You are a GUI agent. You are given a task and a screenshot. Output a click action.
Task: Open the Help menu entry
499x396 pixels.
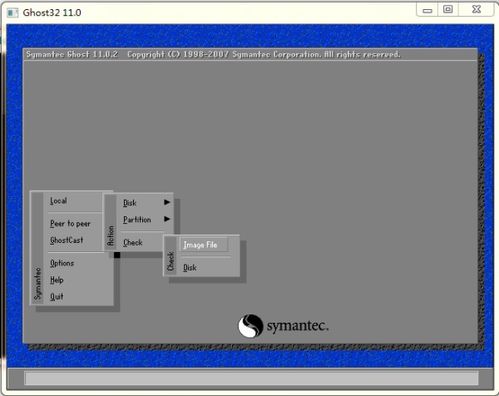tap(57, 280)
